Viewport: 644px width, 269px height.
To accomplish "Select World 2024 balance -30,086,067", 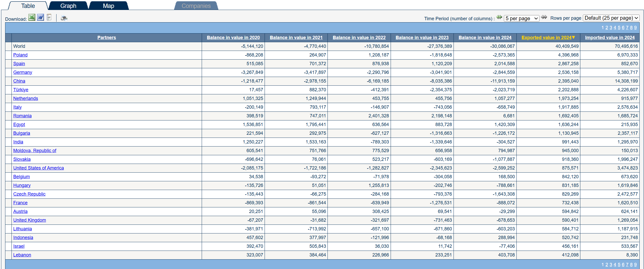I will [x=503, y=46].
